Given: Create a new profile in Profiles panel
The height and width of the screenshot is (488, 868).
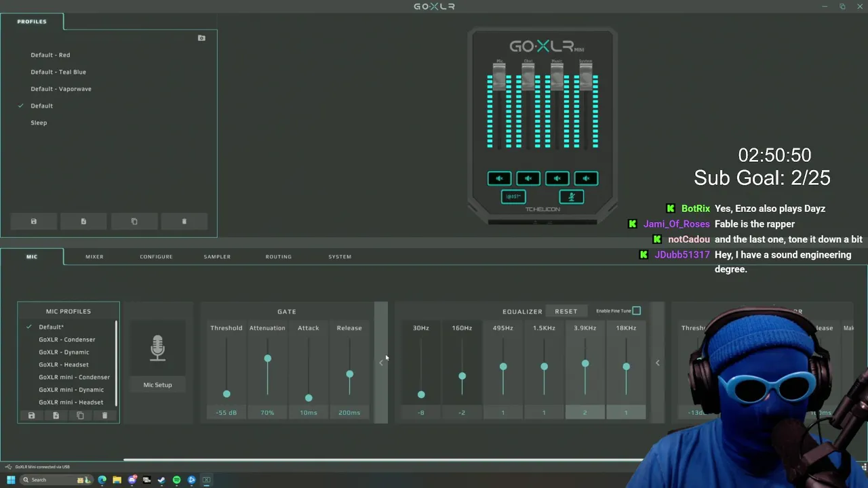Looking at the screenshot, I should pos(83,222).
